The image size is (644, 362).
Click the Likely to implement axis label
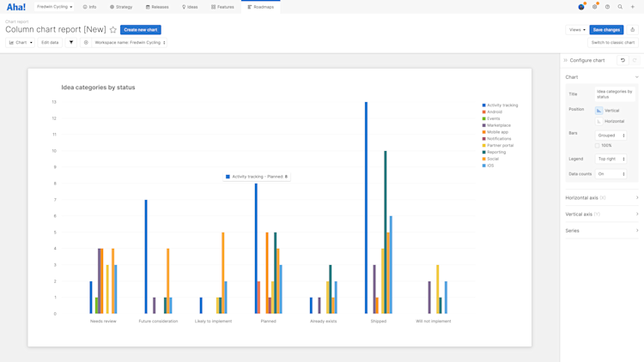point(213,322)
